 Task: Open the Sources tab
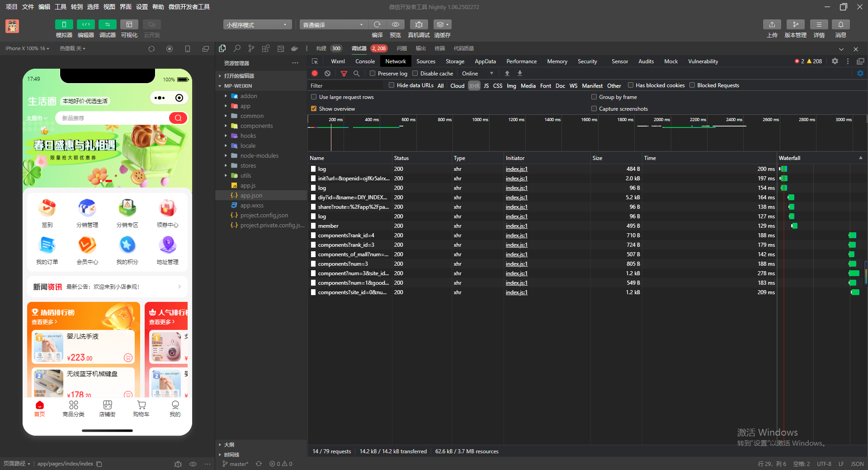pos(425,61)
